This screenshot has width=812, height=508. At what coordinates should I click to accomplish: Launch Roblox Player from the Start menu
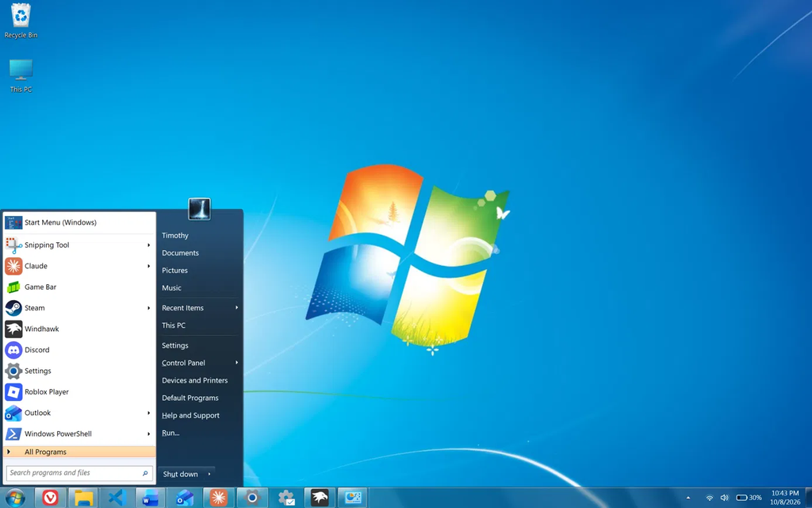pyautogui.click(x=79, y=392)
